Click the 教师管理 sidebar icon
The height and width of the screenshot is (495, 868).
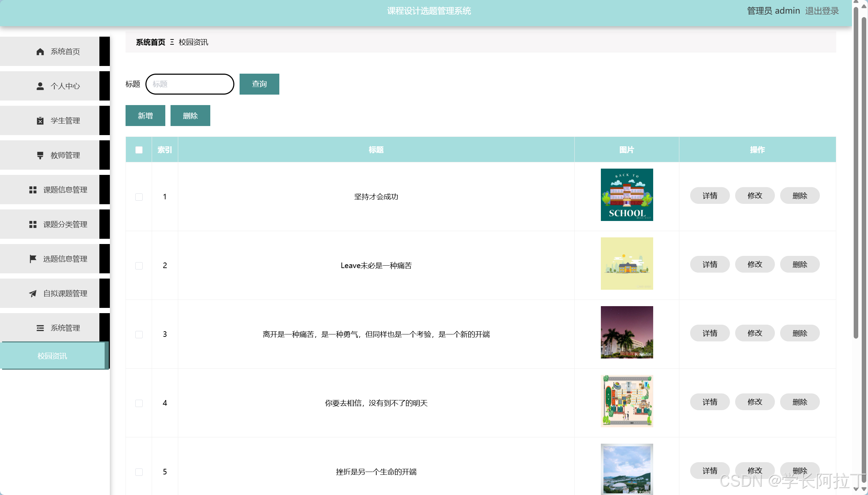click(x=40, y=155)
